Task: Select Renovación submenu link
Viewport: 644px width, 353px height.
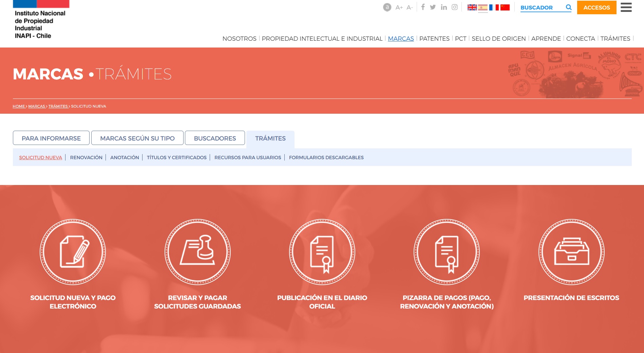Action: click(x=86, y=157)
